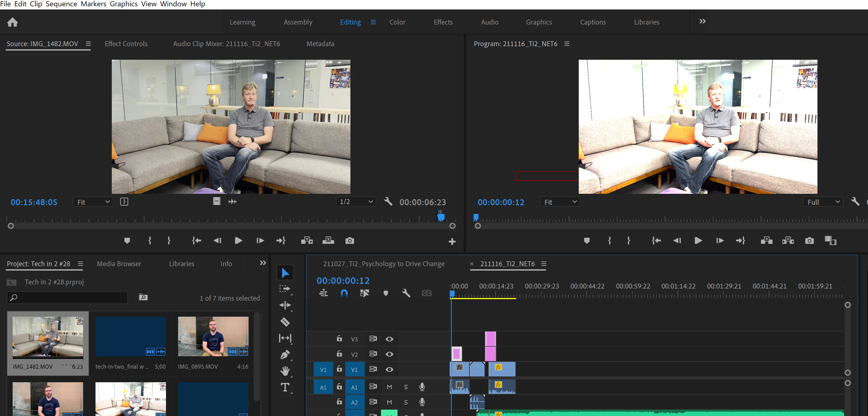Choose the Hand tool

coord(285,371)
